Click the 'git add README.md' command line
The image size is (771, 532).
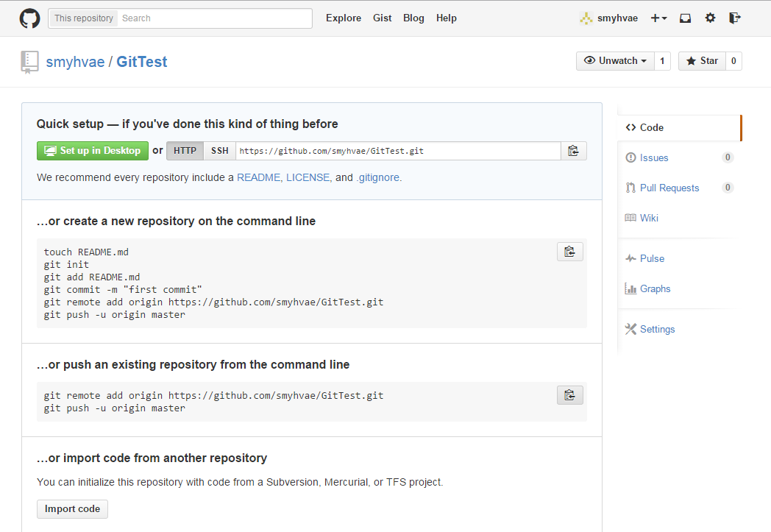click(x=92, y=277)
